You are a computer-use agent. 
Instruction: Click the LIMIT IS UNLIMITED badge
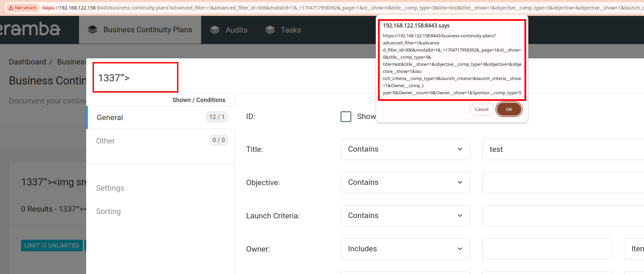(x=52, y=246)
